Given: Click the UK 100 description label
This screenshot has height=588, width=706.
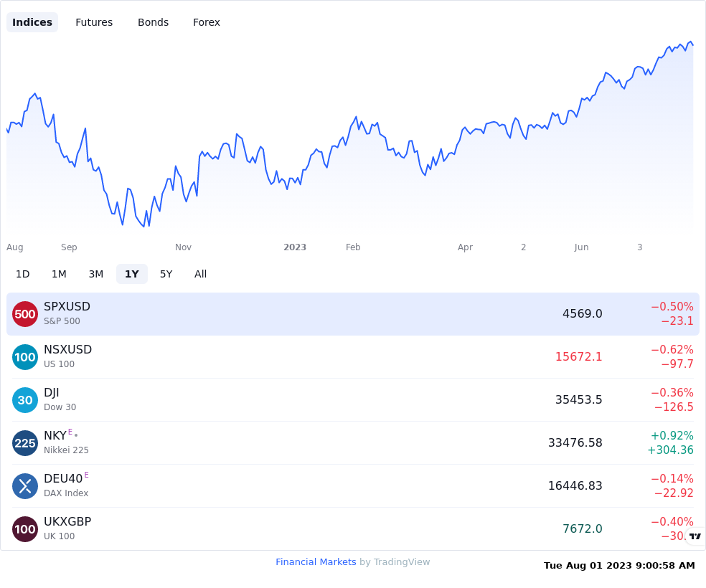Looking at the screenshot, I should pos(59,536).
